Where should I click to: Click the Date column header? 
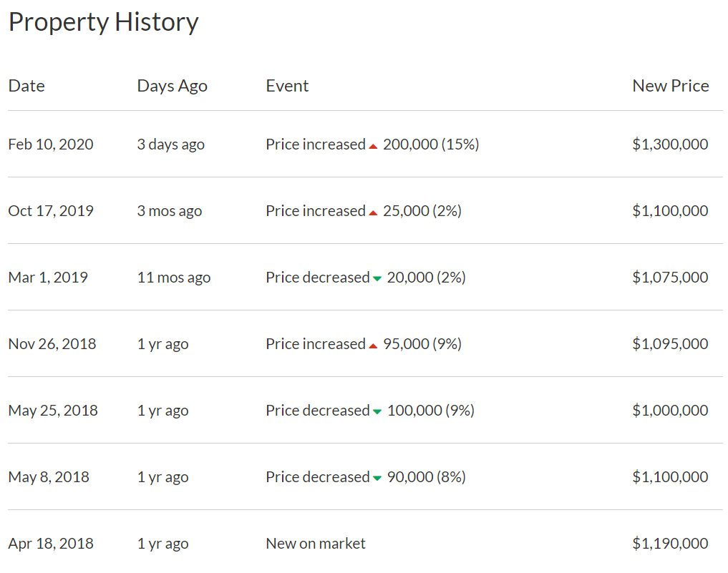tap(26, 86)
